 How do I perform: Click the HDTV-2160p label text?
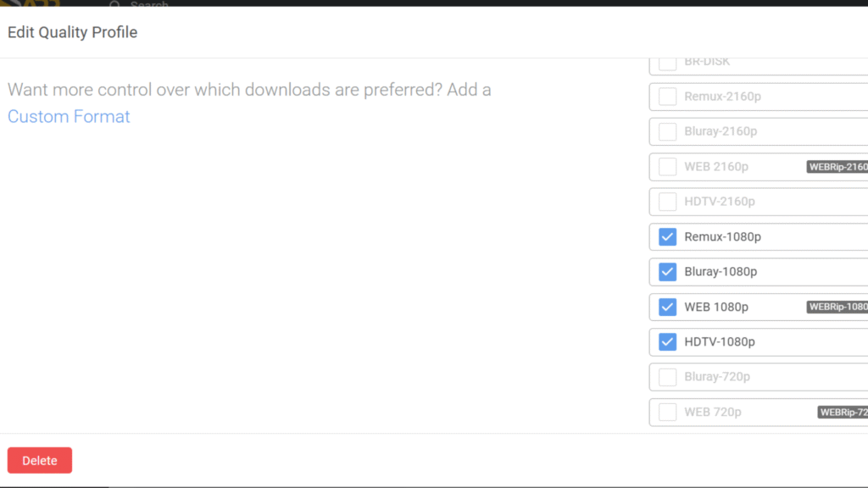[x=719, y=202]
